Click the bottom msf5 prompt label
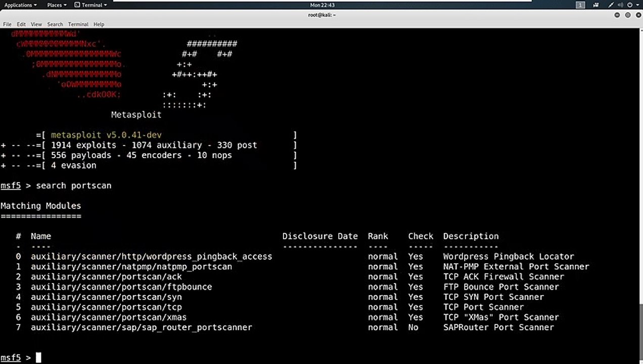Viewport: 643px width, 364px height. (11, 357)
